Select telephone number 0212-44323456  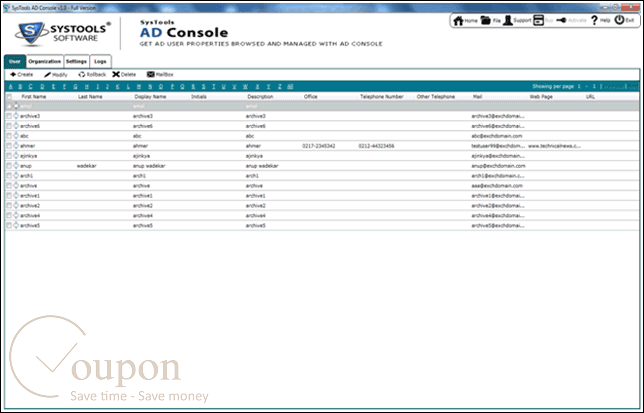pyautogui.click(x=376, y=146)
